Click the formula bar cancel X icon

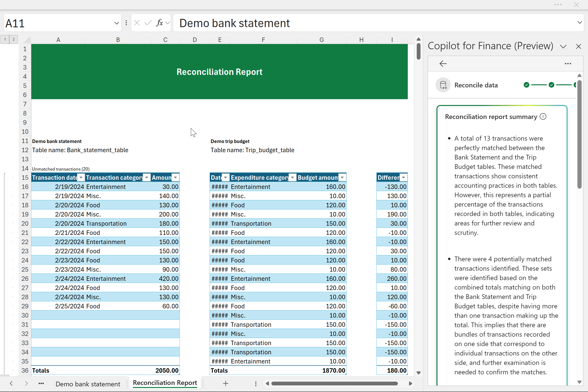tap(137, 23)
